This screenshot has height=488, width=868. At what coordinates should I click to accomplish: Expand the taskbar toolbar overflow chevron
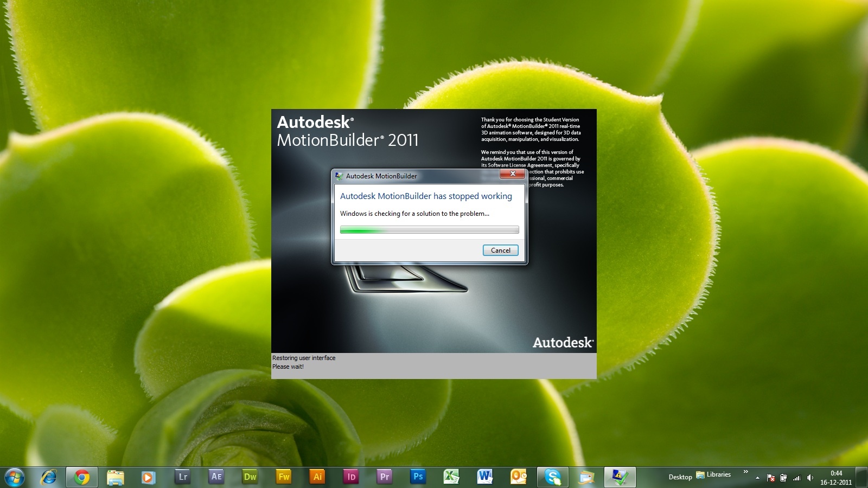pos(745,472)
